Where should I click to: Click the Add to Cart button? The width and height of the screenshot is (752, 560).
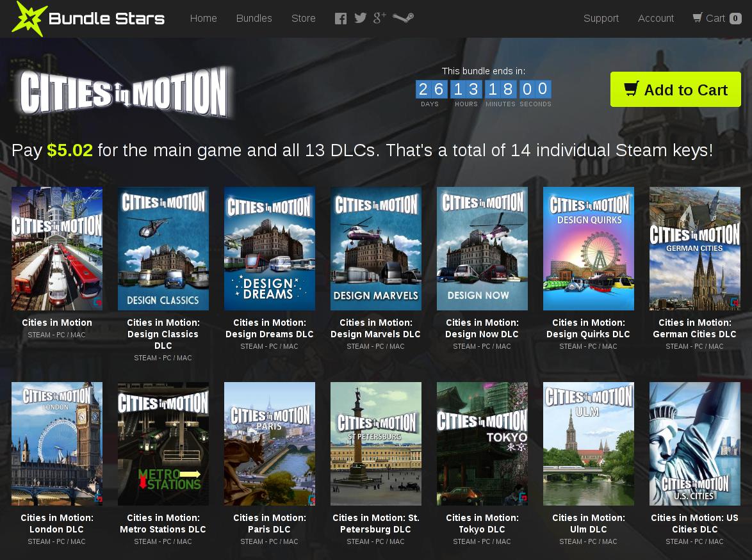pyautogui.click(x=675, y=90)
